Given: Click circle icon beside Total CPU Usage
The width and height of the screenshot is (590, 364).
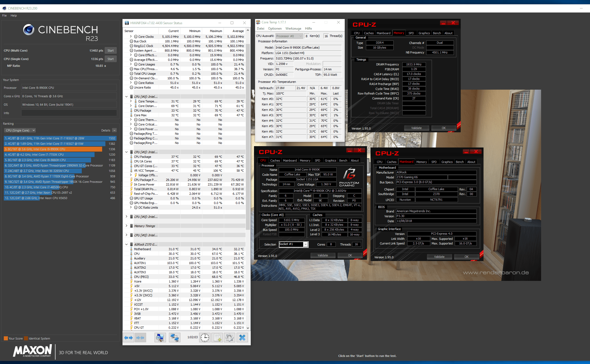Looking at the screenshot, I should [x=131, y=74].
